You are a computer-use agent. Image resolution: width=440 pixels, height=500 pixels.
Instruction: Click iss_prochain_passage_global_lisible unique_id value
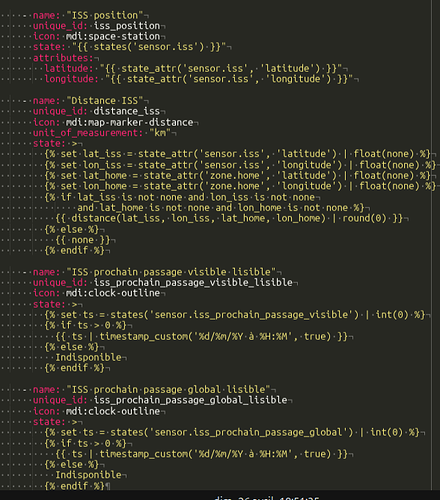190,400
